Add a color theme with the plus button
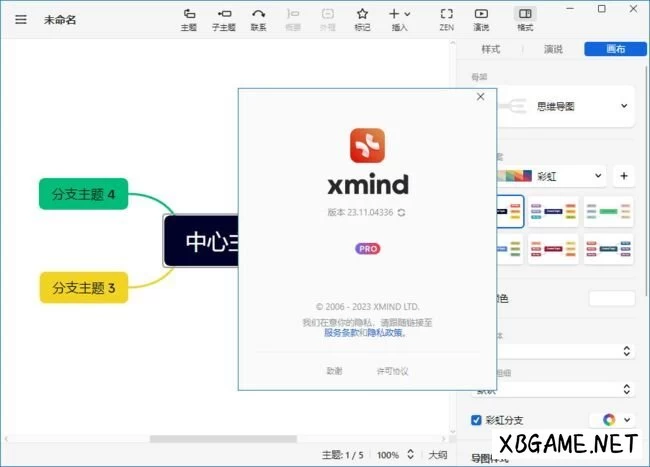Screen dimensions: 650x467 (623, 176)
